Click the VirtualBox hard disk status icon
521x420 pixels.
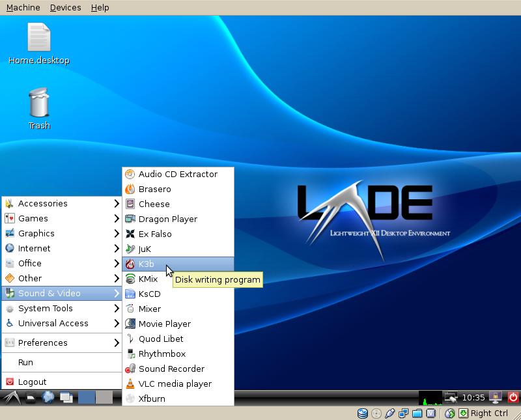363,413
